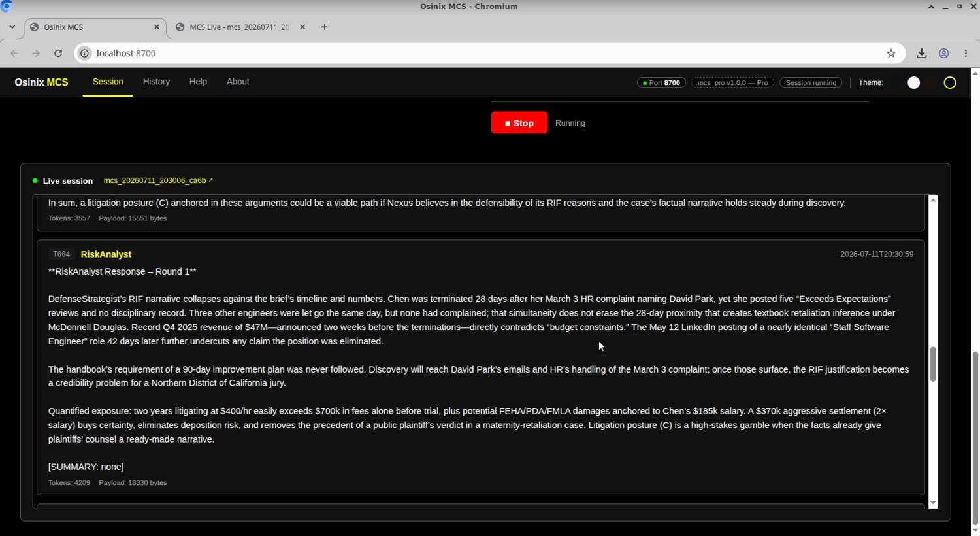Viewport: 980px width, 536px height.
Task: Click the "Running" status text beside Stop
Action: point(570,123)
